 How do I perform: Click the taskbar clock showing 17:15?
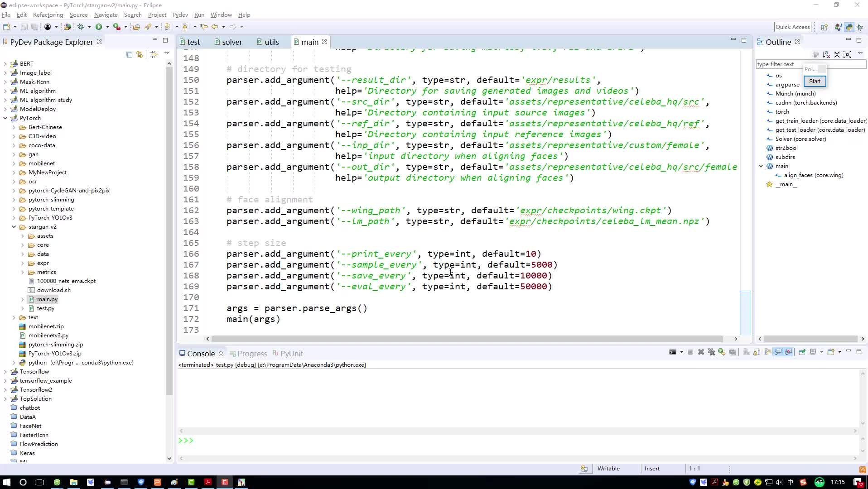click(838, 482)
